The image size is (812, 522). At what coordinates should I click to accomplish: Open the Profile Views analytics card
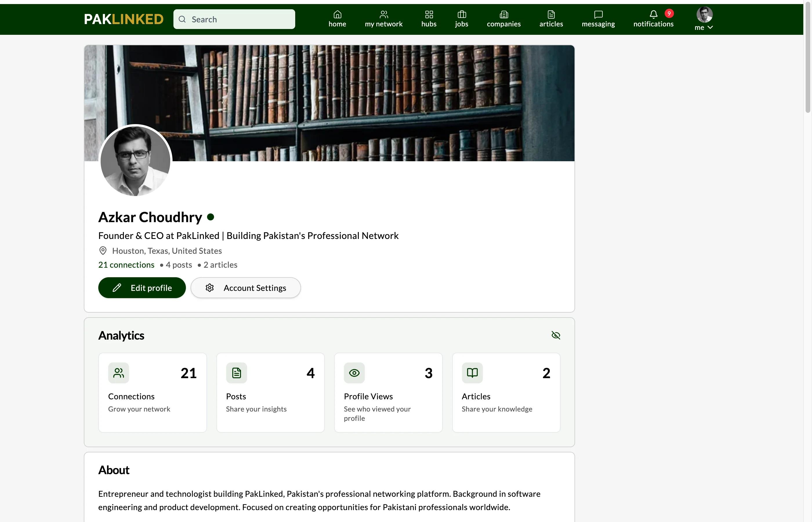(388, 392)
